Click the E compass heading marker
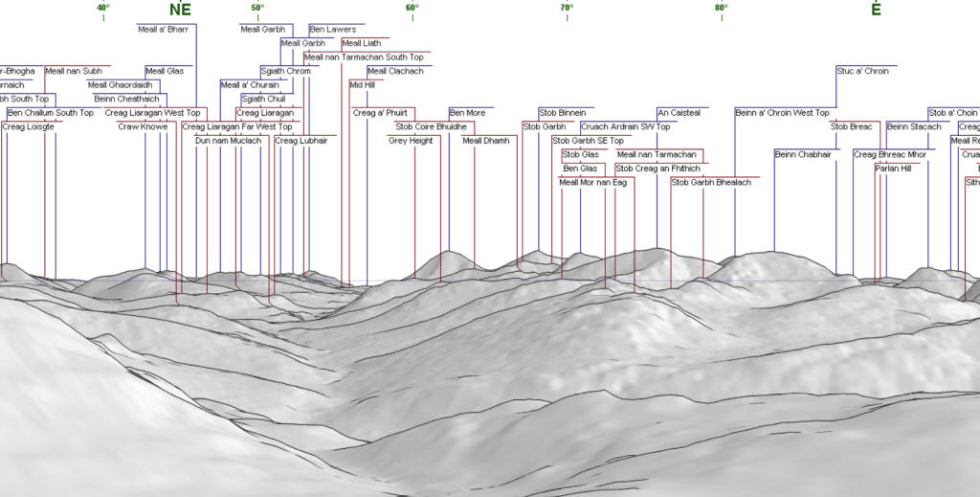The height and width of the screenshot is (497, 980). point(876,10)
